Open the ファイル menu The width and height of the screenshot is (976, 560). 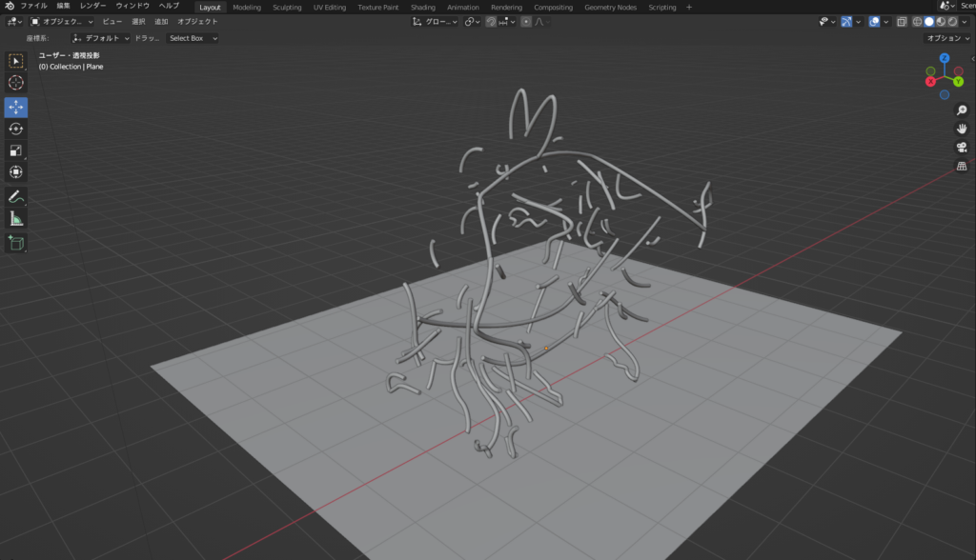pyautogui.click(x=33, y=6)
